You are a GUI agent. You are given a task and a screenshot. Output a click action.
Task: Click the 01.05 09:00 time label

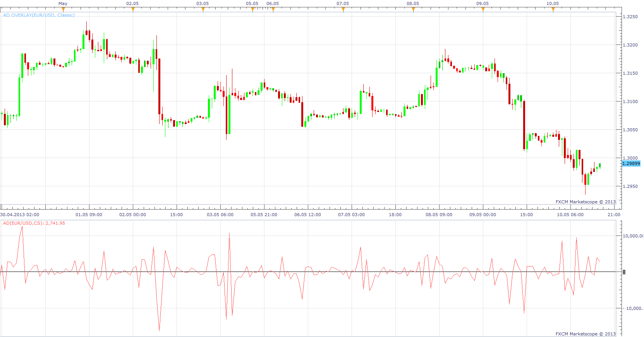coord(89,215)
